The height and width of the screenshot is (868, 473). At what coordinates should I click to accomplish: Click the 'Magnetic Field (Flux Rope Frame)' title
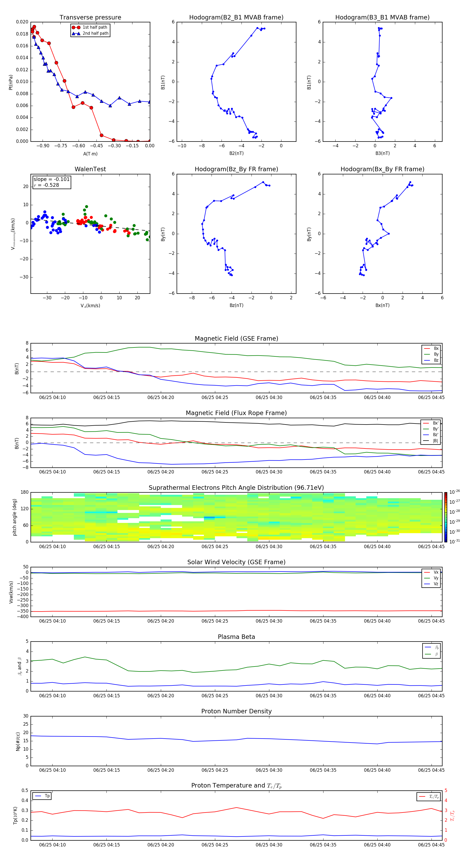coord(236,413)
